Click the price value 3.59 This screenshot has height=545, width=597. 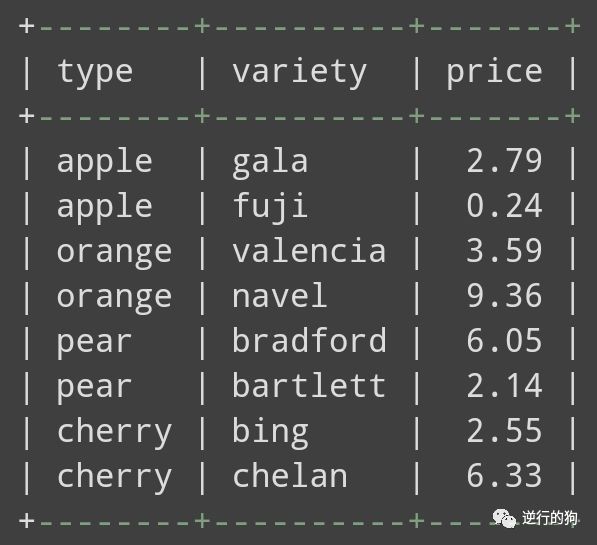pos(504,251)
